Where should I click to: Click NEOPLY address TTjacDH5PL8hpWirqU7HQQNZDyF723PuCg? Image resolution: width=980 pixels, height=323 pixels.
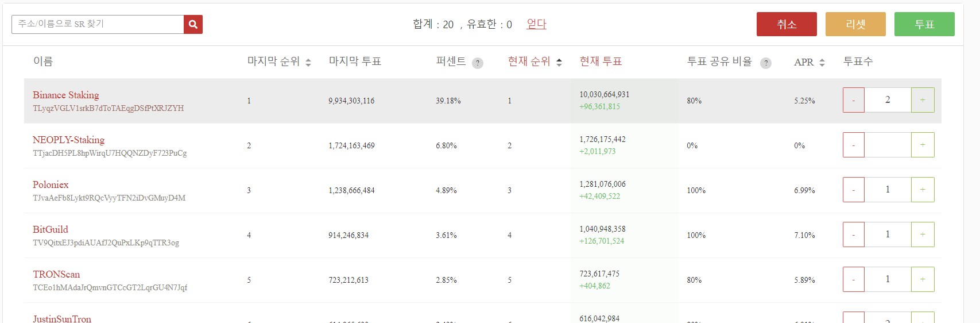[110, 153]
